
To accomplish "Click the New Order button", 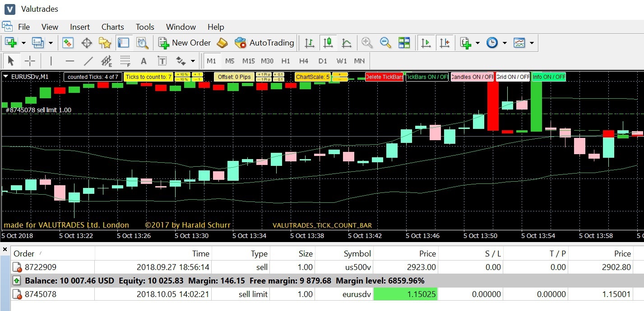I will pos(185,43).
